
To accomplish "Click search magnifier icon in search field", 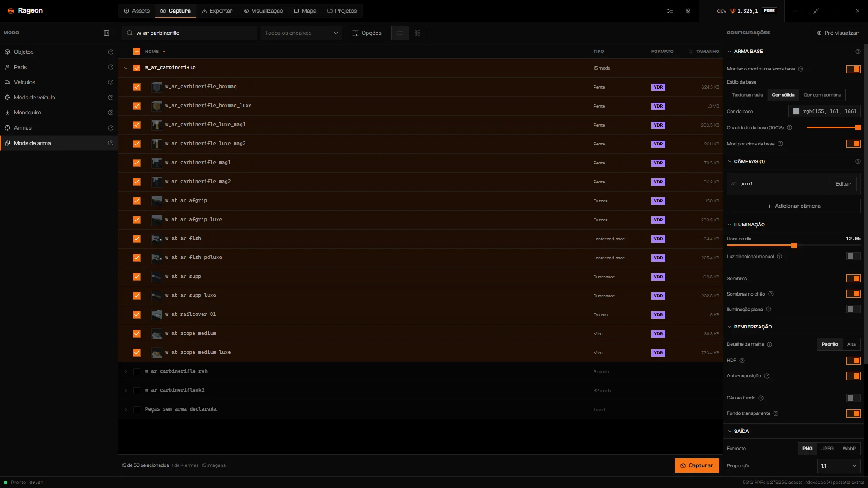I will click(130, 33).
